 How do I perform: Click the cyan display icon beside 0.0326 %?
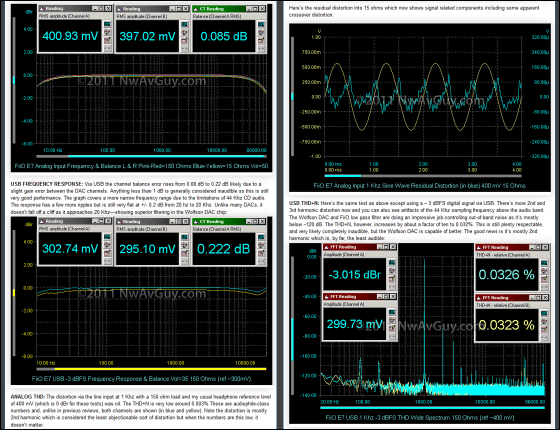[544, 263]
